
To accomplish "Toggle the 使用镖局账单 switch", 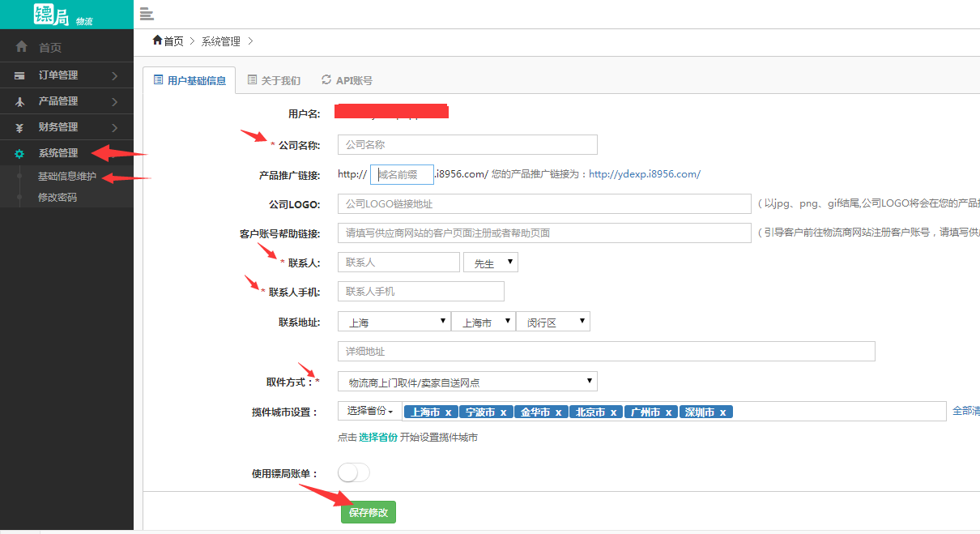I will (354, 472).
